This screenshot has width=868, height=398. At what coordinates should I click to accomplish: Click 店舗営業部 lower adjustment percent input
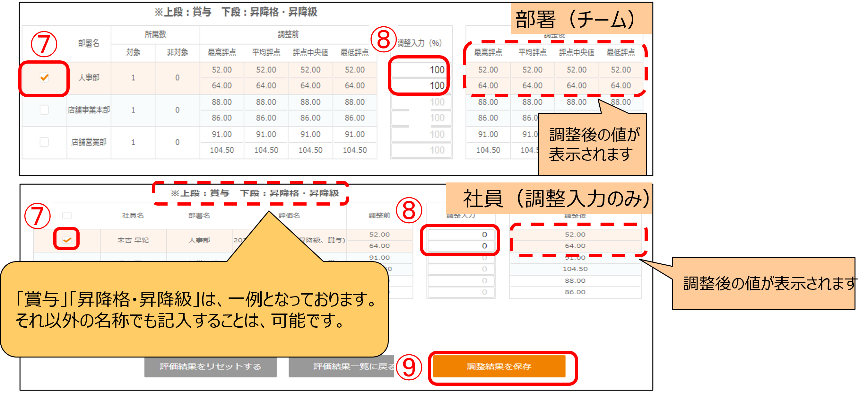click(421, 150)
